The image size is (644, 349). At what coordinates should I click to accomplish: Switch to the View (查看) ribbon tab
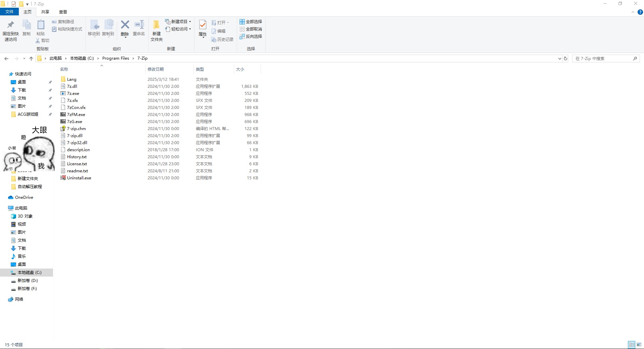(63, 12)
